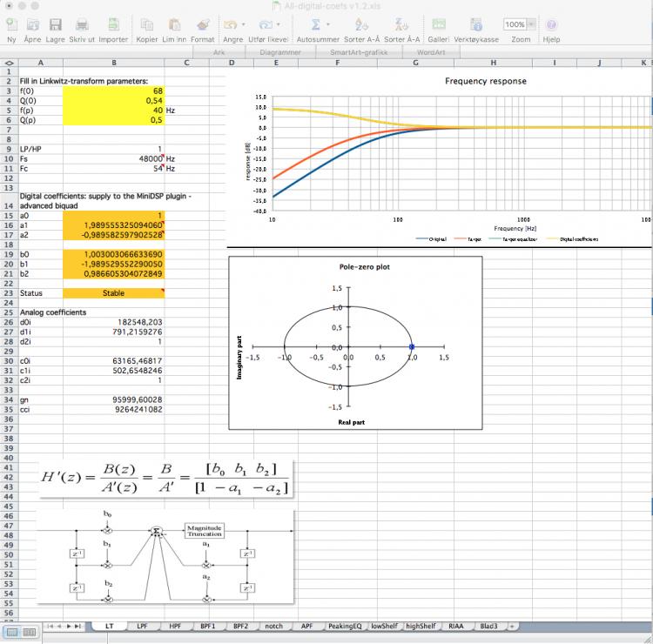Open the Hjelp (help) icon
653x644 pixels.
click(550, 24)
